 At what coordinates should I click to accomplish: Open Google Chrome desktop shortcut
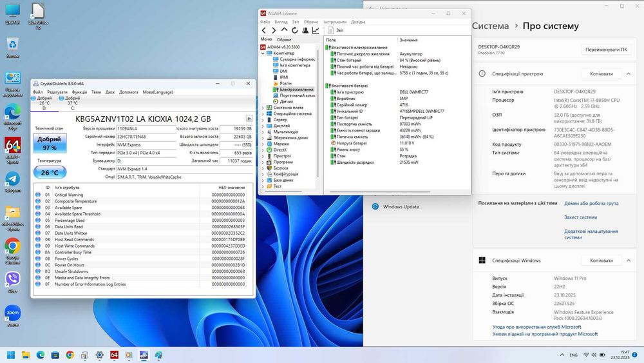pyautogui.click(x=13, y=251)
